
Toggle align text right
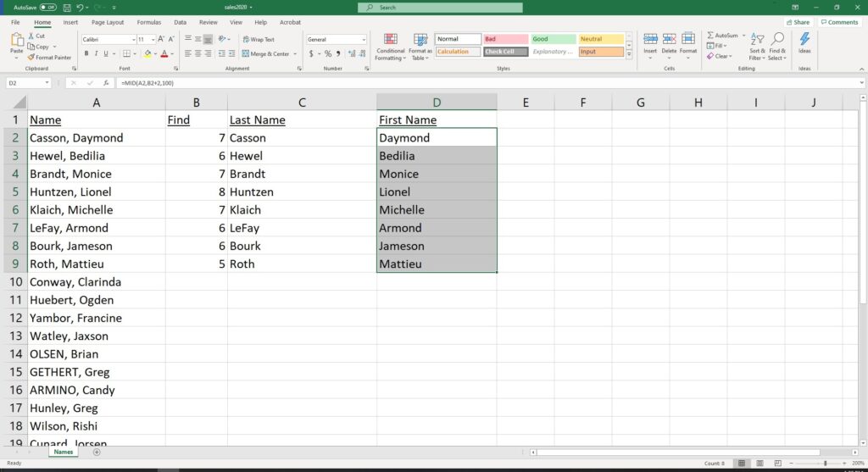click(x=208, y=54)
